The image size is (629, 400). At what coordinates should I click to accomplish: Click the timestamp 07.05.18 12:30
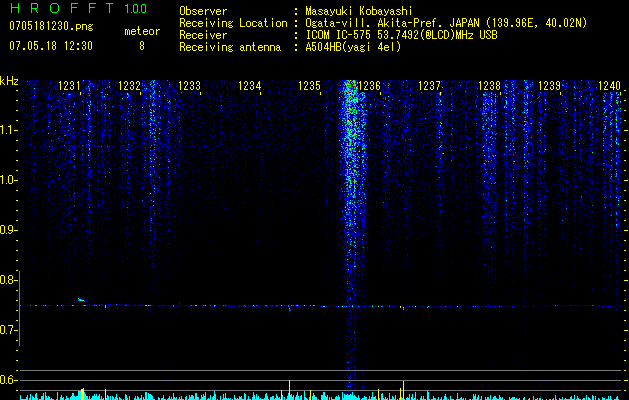[x=51, y=46]
